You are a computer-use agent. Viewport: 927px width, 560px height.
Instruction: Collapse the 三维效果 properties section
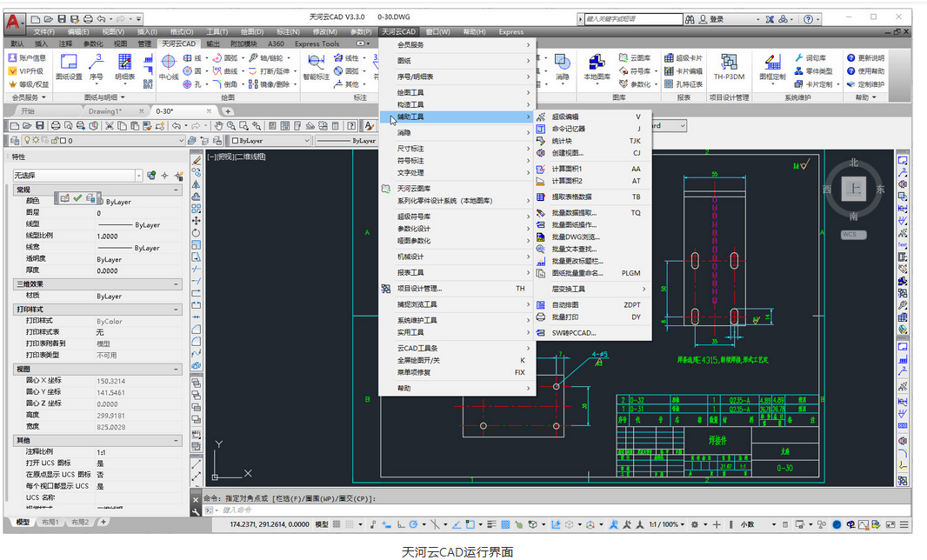click(177, 284)
